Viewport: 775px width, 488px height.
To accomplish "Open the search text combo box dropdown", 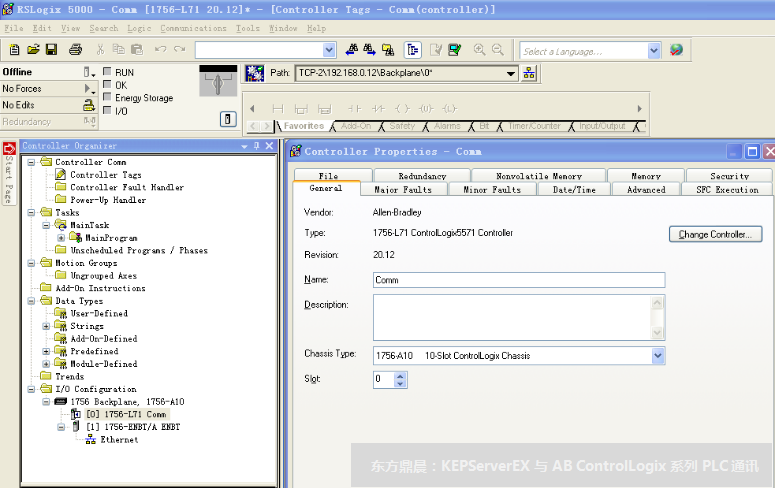I will coord(329,50).
